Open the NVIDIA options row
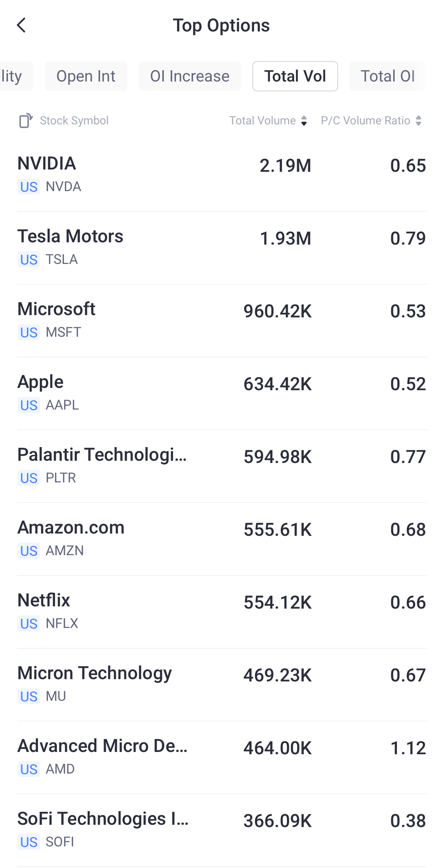The height and width of the screenshot is (868, 444). point(222,174)
